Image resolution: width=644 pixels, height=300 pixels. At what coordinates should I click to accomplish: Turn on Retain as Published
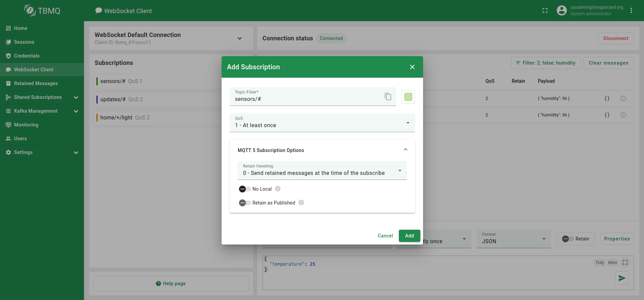tap(245, 203)
